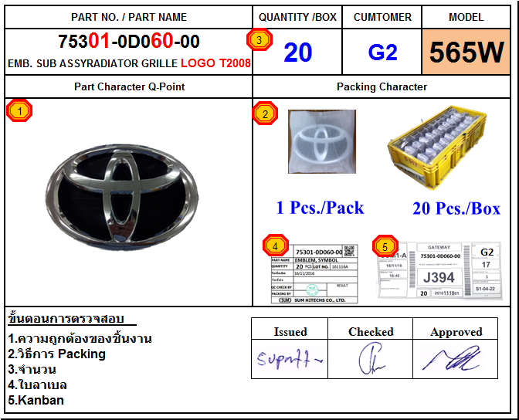Click the red "LOGO T2008" text
This screenshot has height=420, width=519.
pos(215,63)
